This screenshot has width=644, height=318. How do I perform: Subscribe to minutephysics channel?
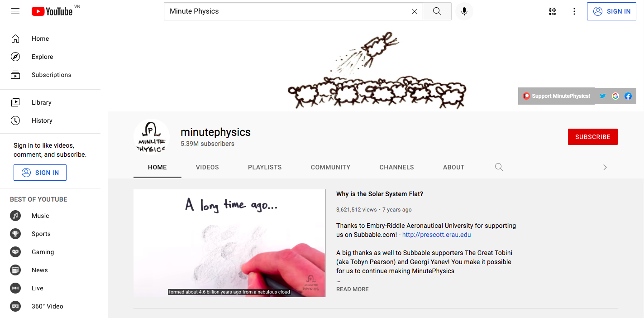click(x=592, y=137)
